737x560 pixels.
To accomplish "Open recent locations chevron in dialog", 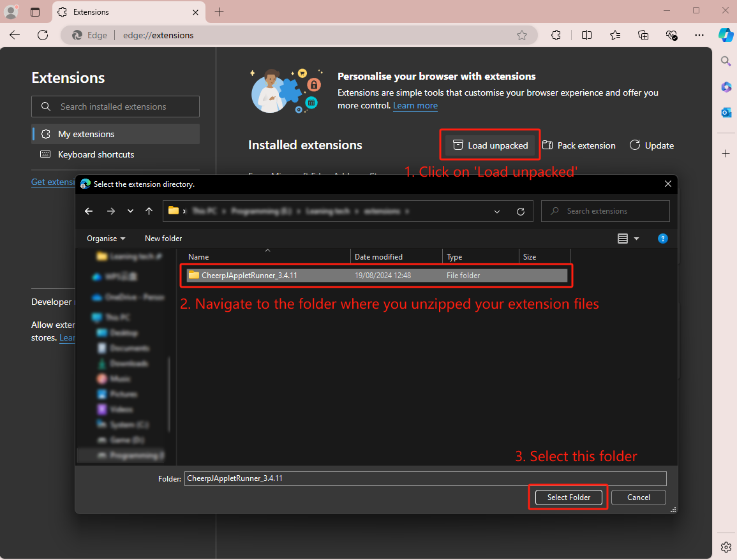I will point(130,211).
